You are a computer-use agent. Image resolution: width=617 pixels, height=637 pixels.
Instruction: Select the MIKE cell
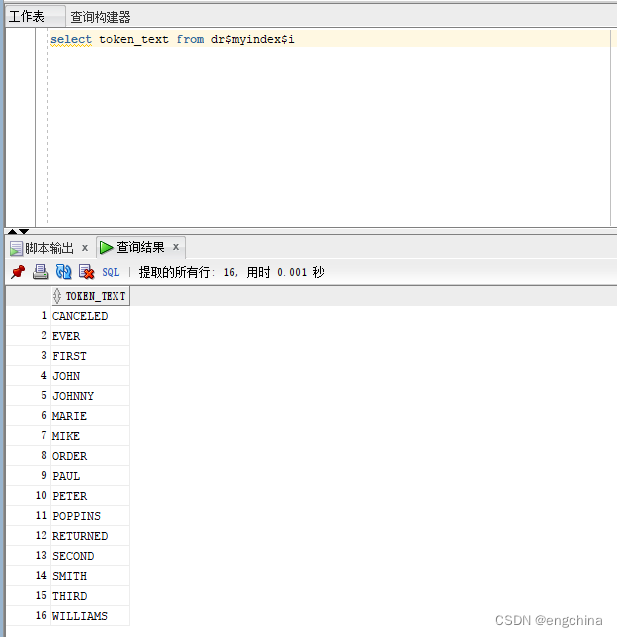[90, 436]
